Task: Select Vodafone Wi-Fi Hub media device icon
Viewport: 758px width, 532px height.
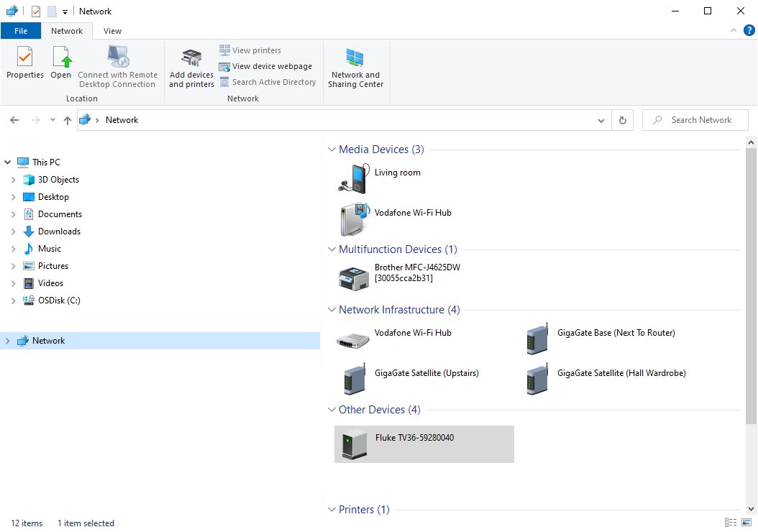Action: 355,219
